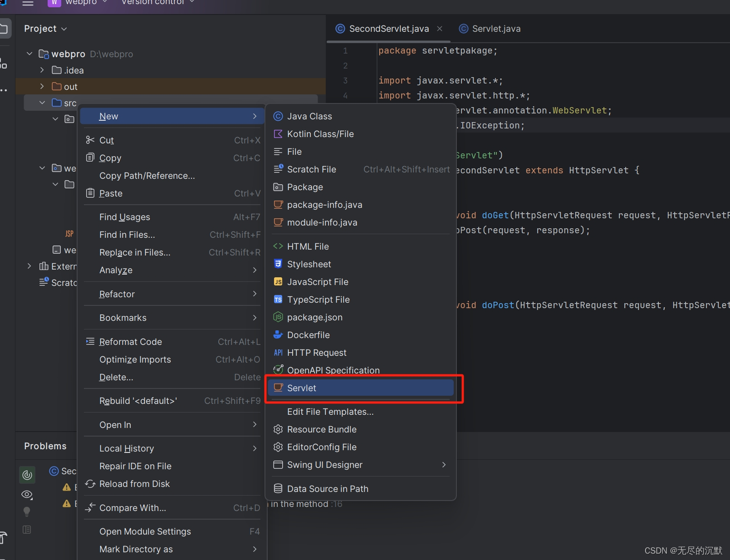Click the Package folder icon

(278, 187)
